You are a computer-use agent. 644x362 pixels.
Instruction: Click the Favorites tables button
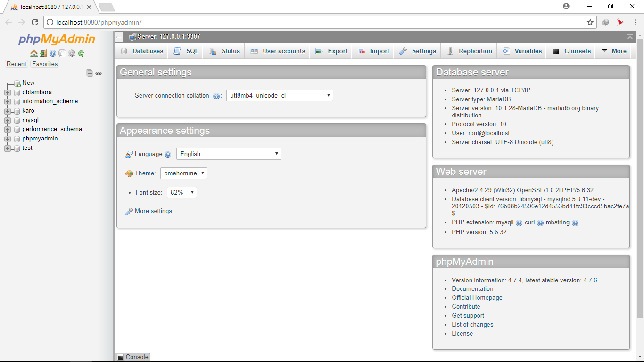point(45,64)
